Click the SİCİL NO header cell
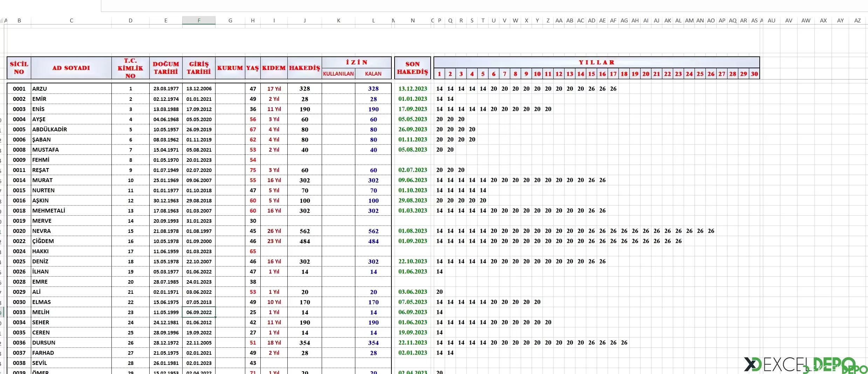 pos(19,68)
